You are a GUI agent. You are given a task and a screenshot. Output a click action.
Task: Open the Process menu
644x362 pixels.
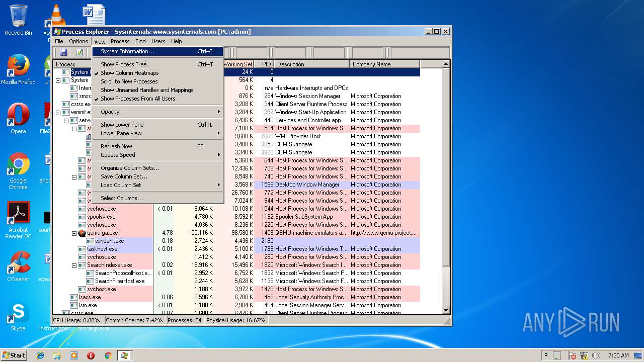coord(120,41)
